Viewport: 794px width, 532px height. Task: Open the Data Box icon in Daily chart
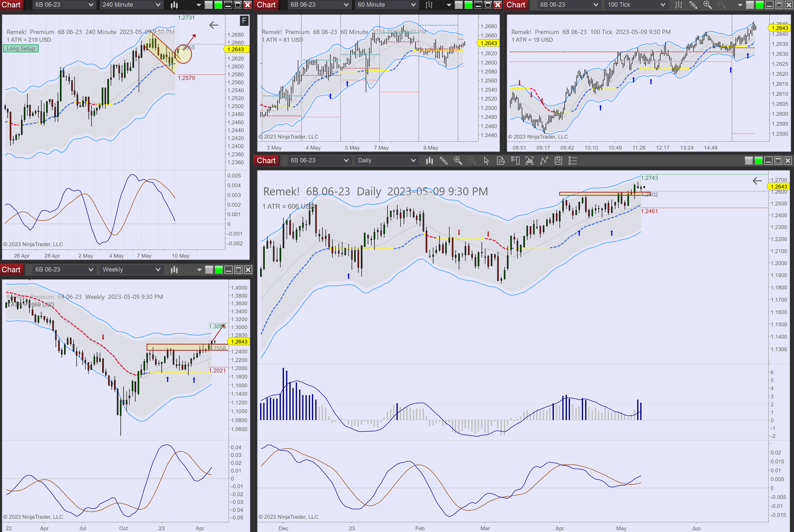pos(501,161)
